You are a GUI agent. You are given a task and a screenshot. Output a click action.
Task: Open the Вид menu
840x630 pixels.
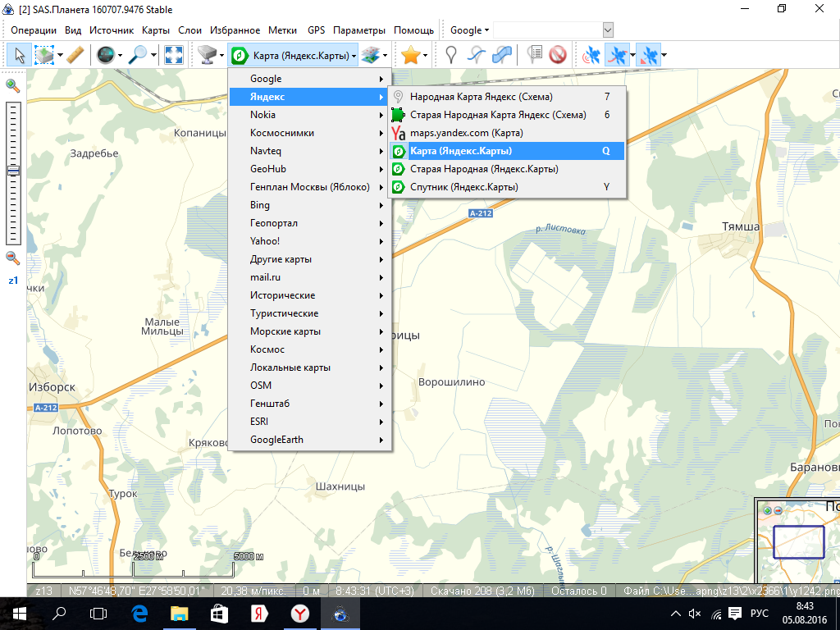pyautogui.click(x=73, y=30)
